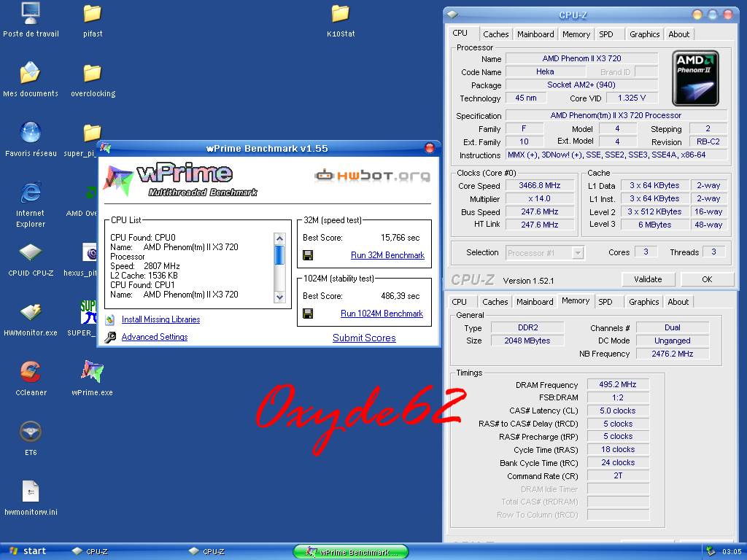
Task: Open the overclocking folder
Action: 92,73
